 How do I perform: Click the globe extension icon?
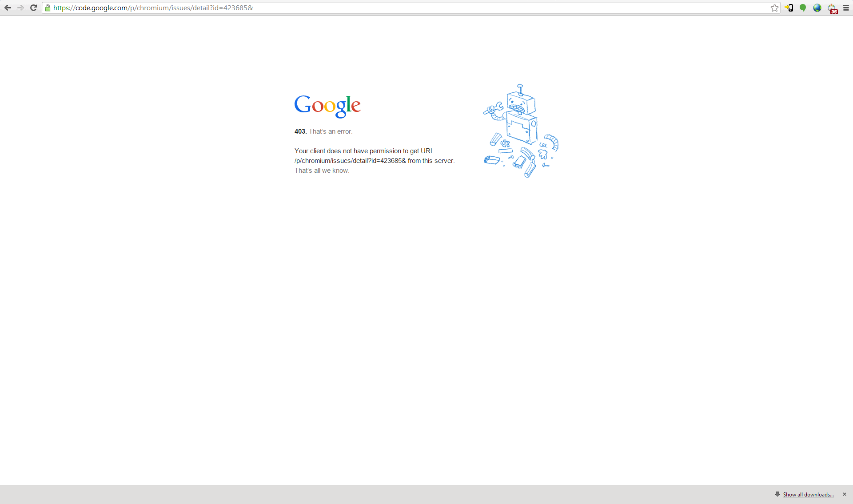[x=817, y=8]
